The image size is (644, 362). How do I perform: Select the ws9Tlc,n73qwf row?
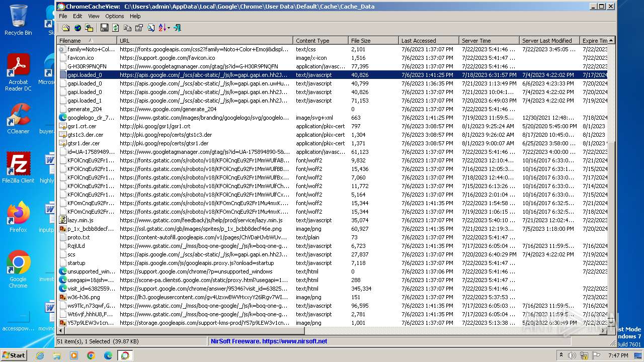click(332, 306)
